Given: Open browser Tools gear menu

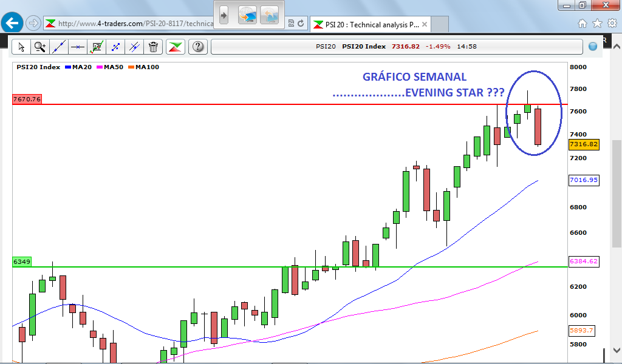Looking at the screenshot, I should (x=612, y=24).
